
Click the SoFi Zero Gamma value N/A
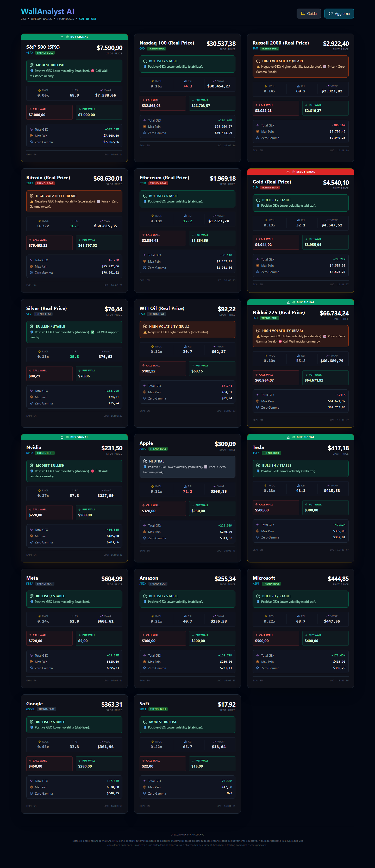point(229,794)
